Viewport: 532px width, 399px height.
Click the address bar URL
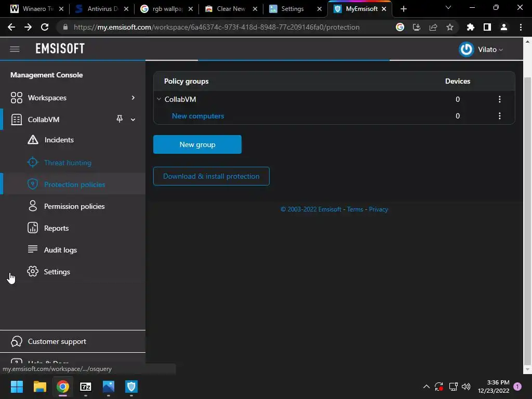pyautogui.click(x=217, y=27)
